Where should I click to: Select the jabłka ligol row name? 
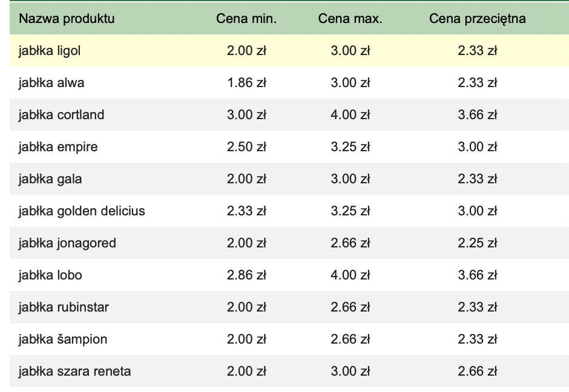click(x=50, y=51)
